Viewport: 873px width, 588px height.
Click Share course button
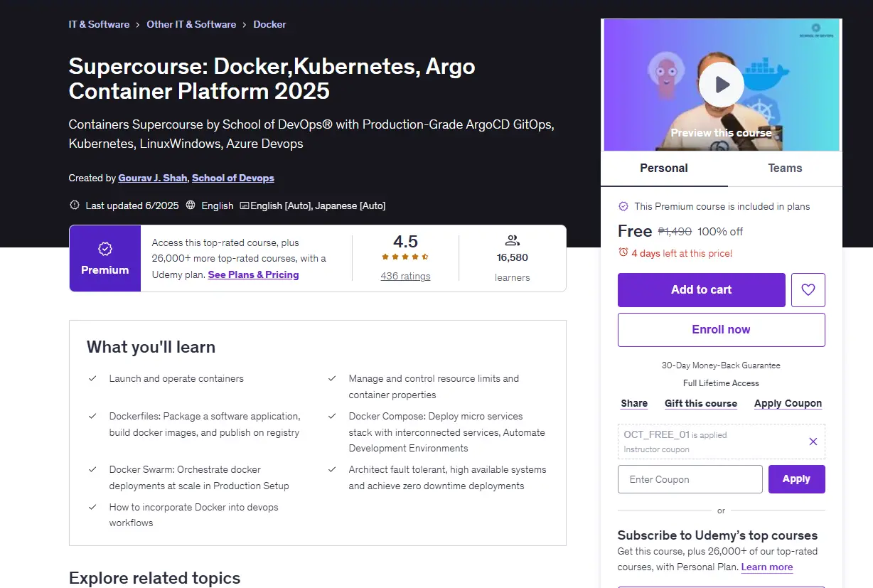click(x=634, y=403)
